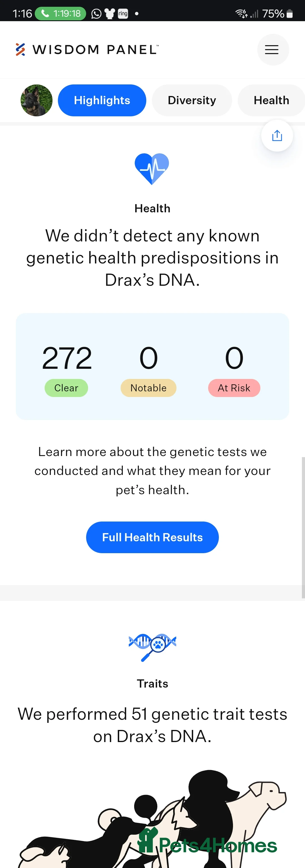Tap the 272 clear results count

tap(67, 358)
